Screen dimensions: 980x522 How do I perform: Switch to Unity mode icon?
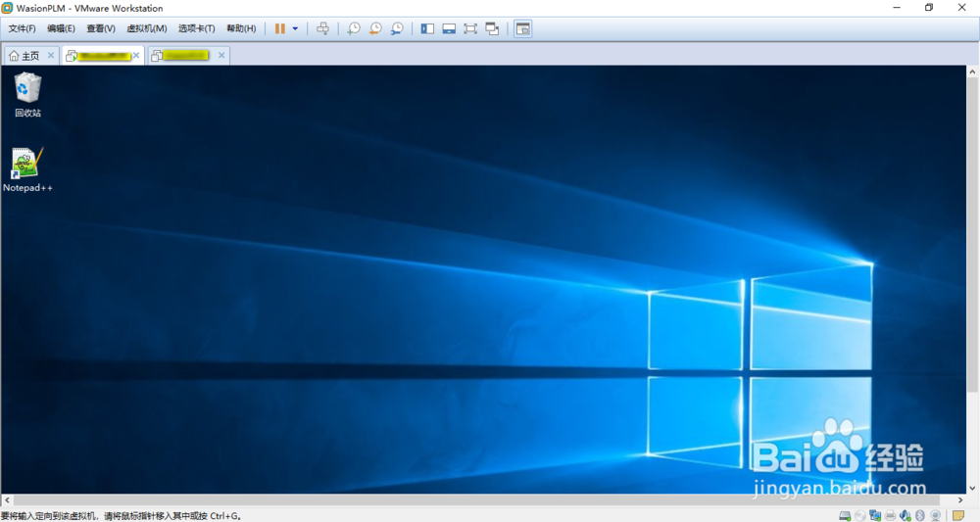pos(492,28)
